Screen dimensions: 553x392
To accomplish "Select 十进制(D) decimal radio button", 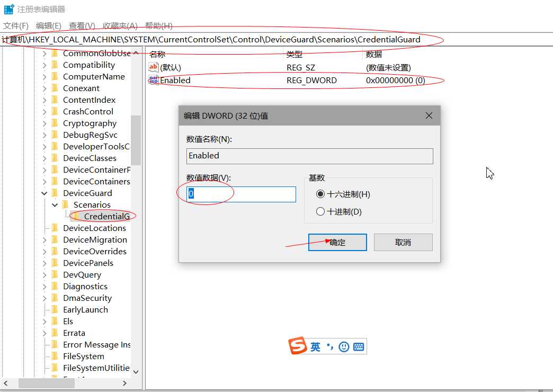I will point(320,211).
